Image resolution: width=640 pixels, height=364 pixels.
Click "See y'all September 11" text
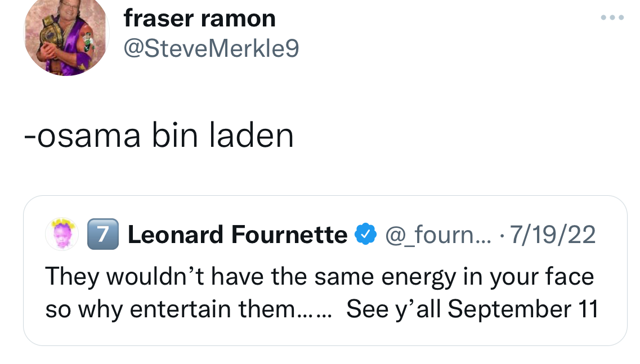[472, 309]
